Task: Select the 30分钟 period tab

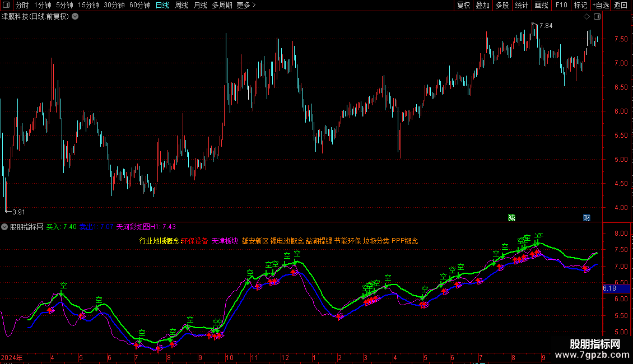Action: pos(114,5)
